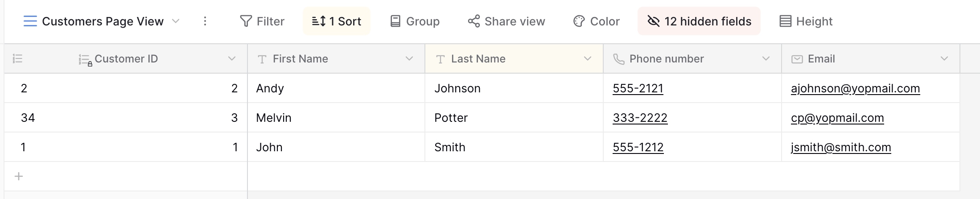Expand the Customers Page View switcher chevron

[x=176, y=21]
